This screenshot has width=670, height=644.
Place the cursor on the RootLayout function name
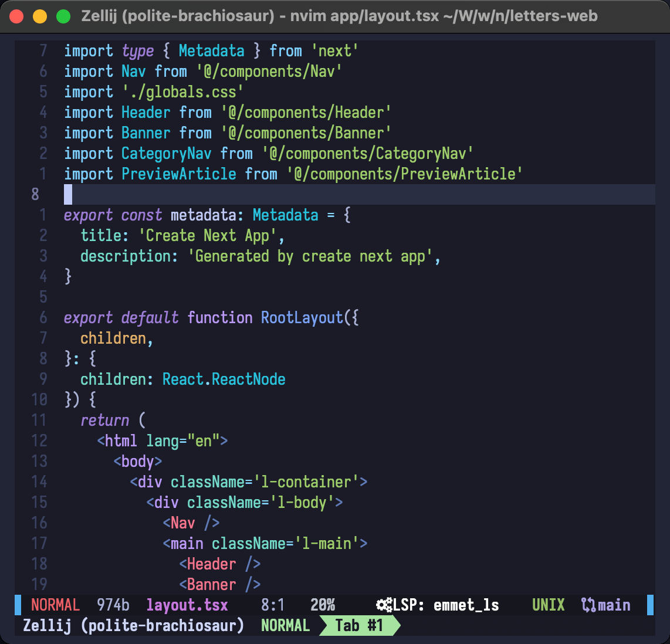(x=302, y=318)
